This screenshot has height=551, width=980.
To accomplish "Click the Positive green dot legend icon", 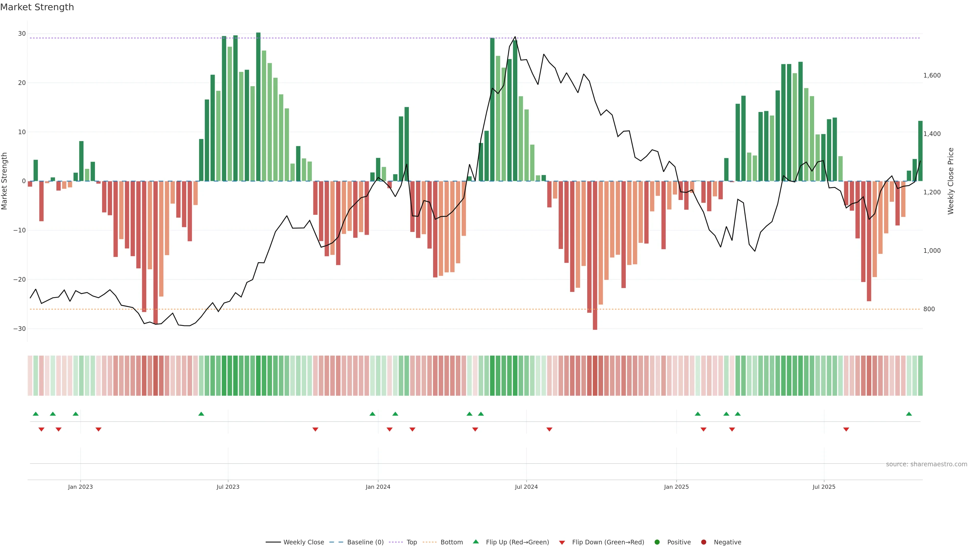I will coord(657,542).
